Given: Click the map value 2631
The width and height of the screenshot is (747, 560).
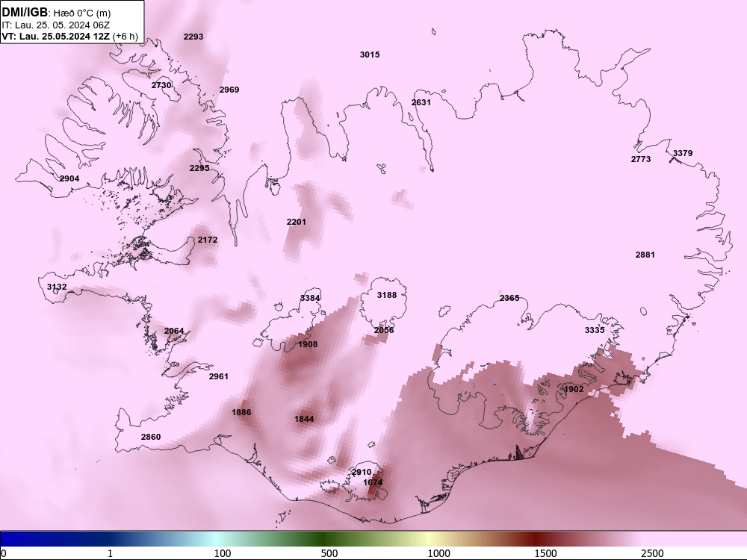Looking at the screenshot, I should pyautogui.click(x=421, y=102).
